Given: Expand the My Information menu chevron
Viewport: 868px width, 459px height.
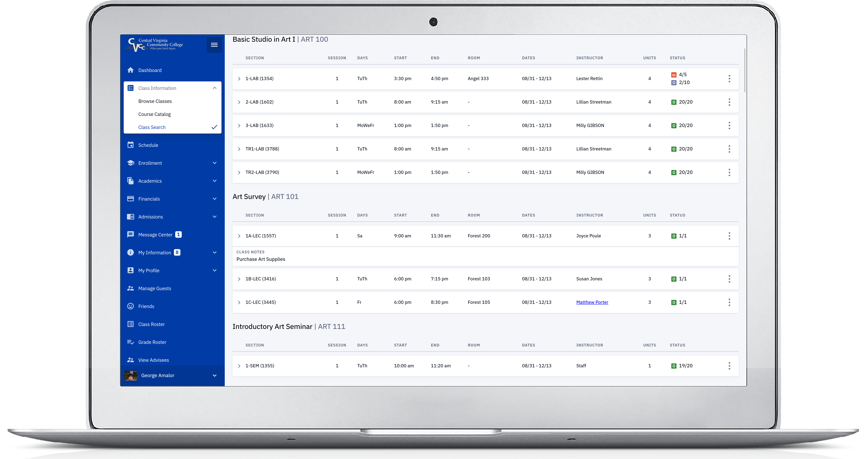Looking at the screenshot, I should coord(214,252).
